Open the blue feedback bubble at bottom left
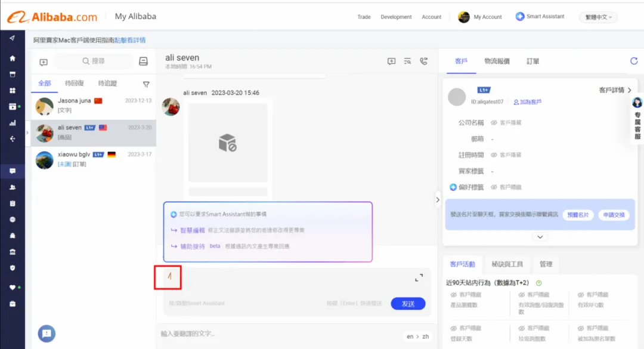This screenshot has width=644, height=349. (47, 333)
